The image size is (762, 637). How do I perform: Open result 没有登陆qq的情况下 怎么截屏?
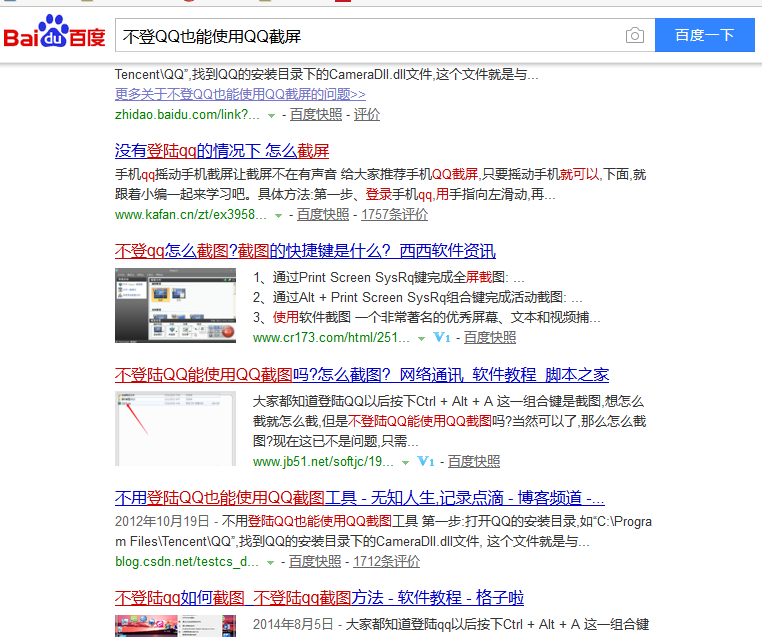(222, 151)
